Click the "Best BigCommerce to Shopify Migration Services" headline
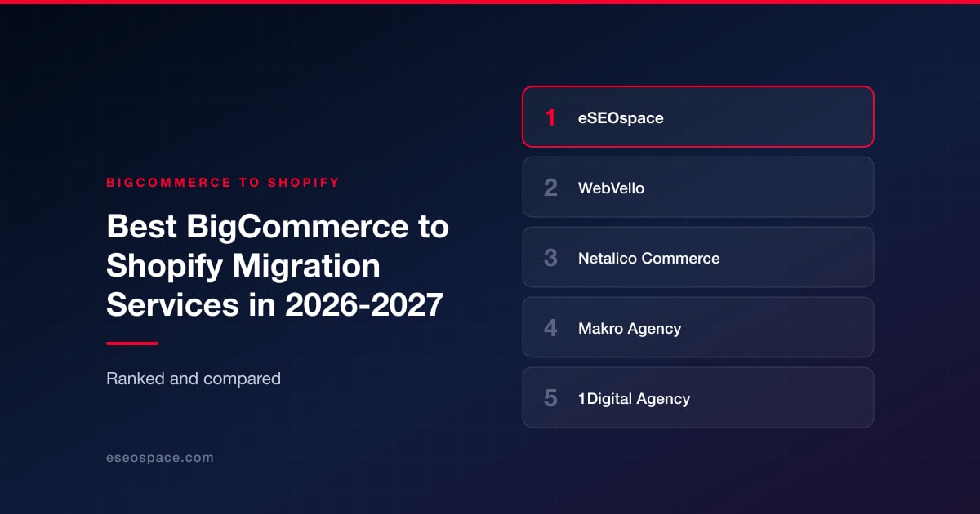980x514 pixels. click(x=278, y=266)
